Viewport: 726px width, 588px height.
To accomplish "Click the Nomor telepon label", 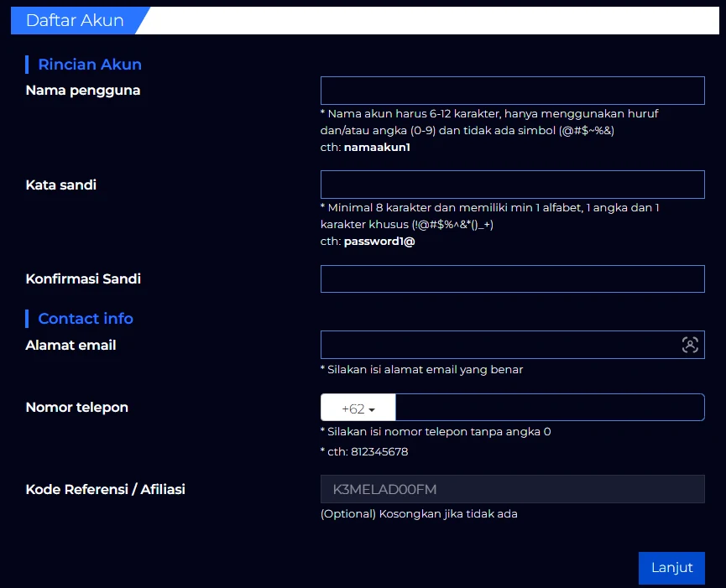I will (x=77, y=408).
